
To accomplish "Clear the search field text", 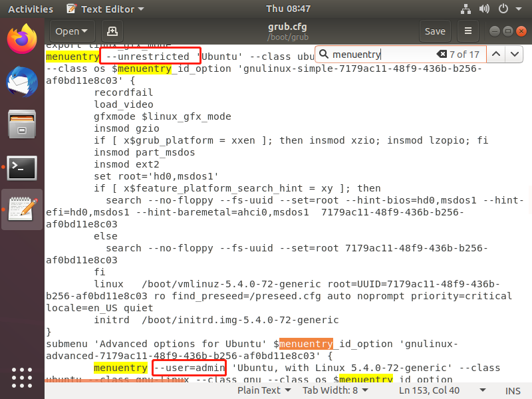I will (x=442, y=54).
